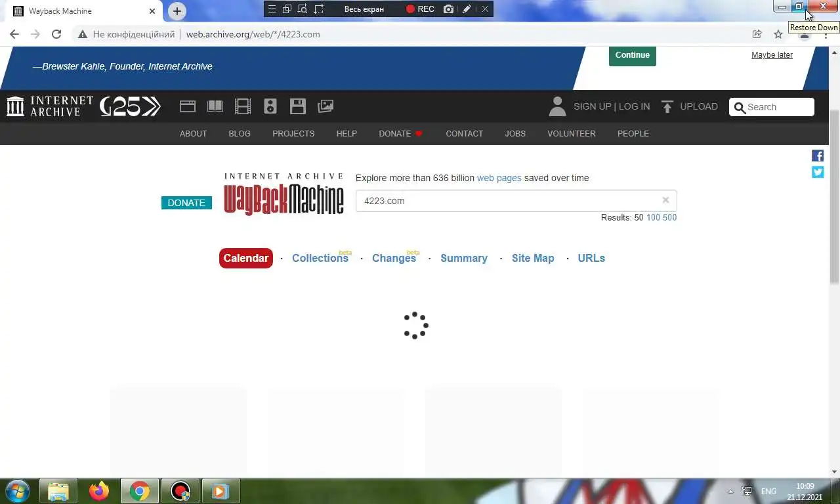Click the 25th anniversary logo
The height and width of the screenshot is (504, 840).
[130, 106]
